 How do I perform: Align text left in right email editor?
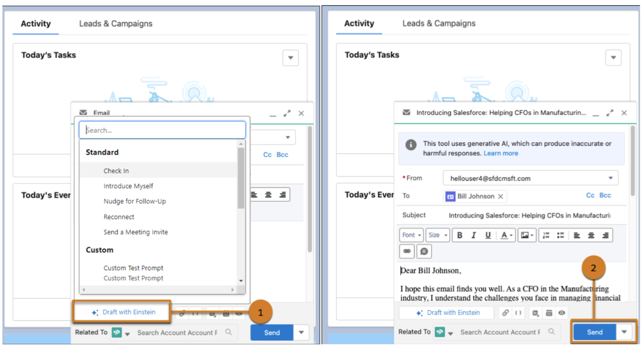click(577, 235)
